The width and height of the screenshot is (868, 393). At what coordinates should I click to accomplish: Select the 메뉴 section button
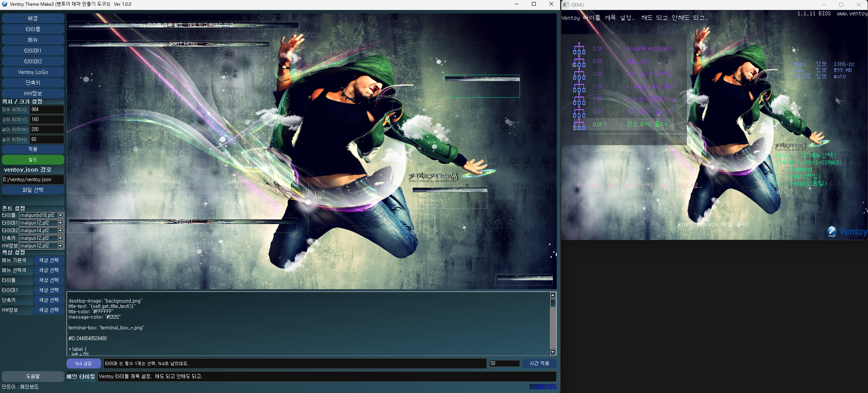[x=33, y=40]
